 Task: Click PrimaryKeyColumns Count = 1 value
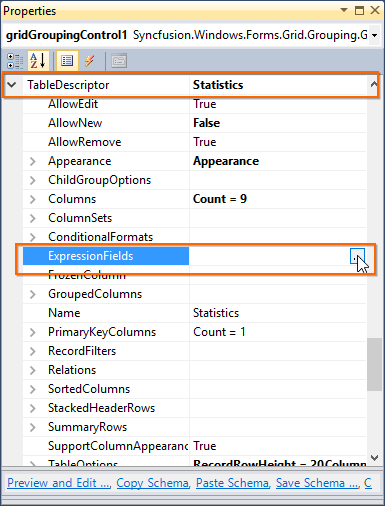[x=219, y=332]
